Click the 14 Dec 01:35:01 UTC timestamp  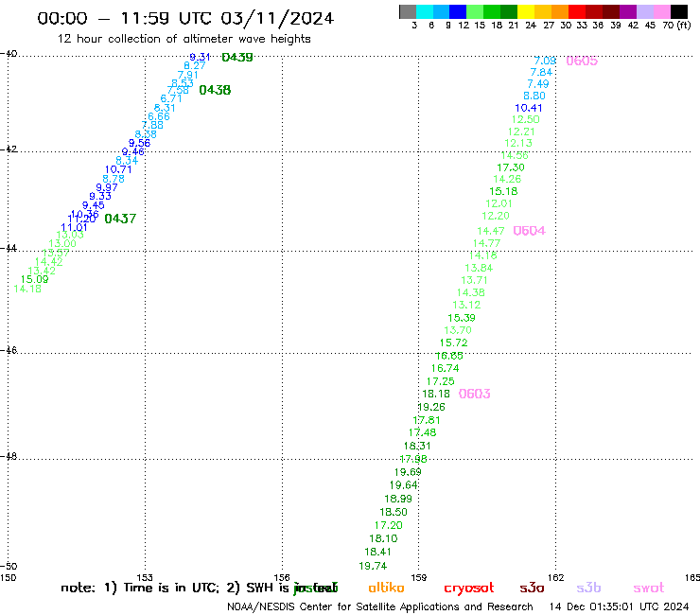(620, 607)
